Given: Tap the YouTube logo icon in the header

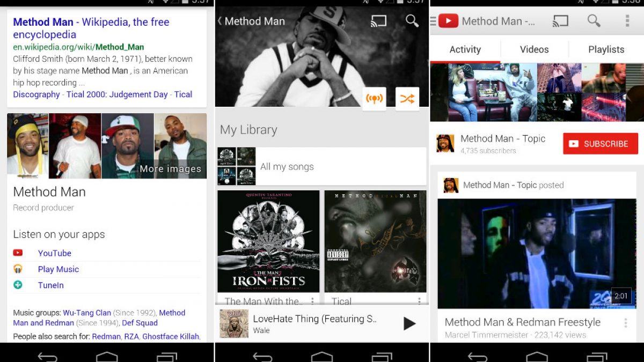Looking at the screenshot, I should pos(448,21).
